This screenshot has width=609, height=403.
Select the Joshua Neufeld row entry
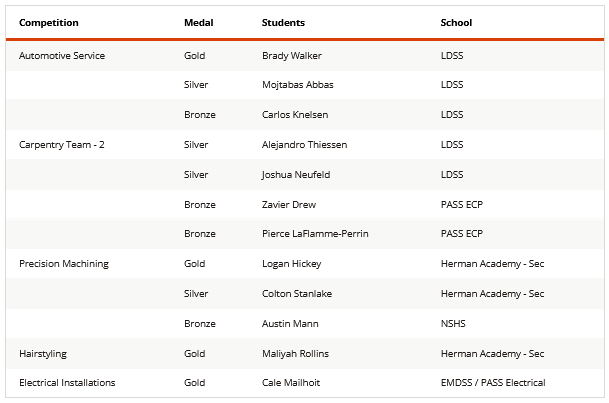296,175
